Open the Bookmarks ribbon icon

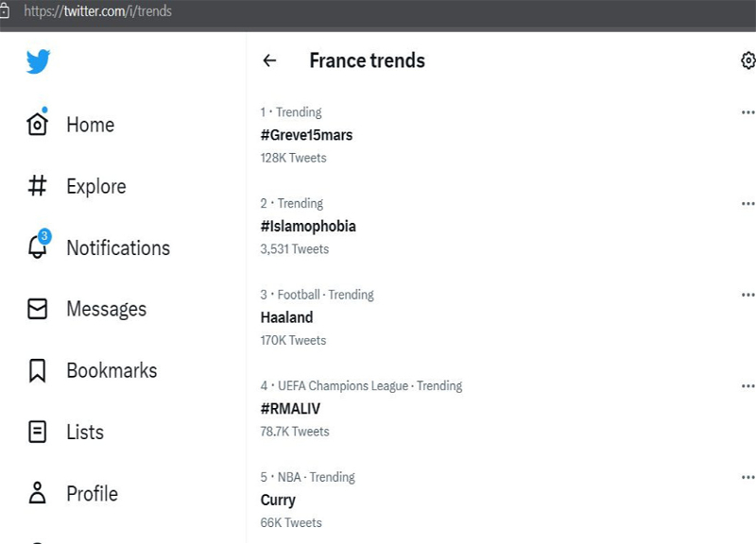(x=37, y=370)
